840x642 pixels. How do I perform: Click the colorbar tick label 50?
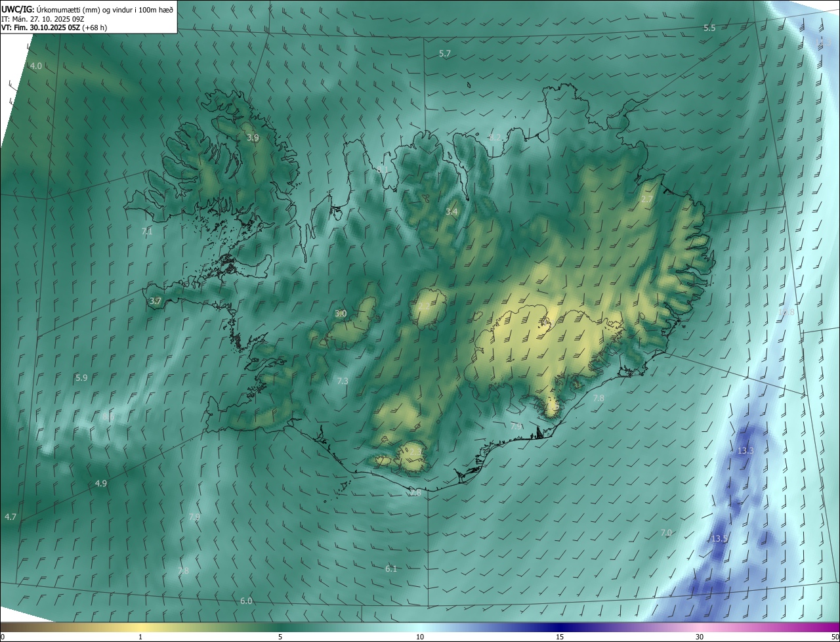pyautogui.click(x=835, y=637)
